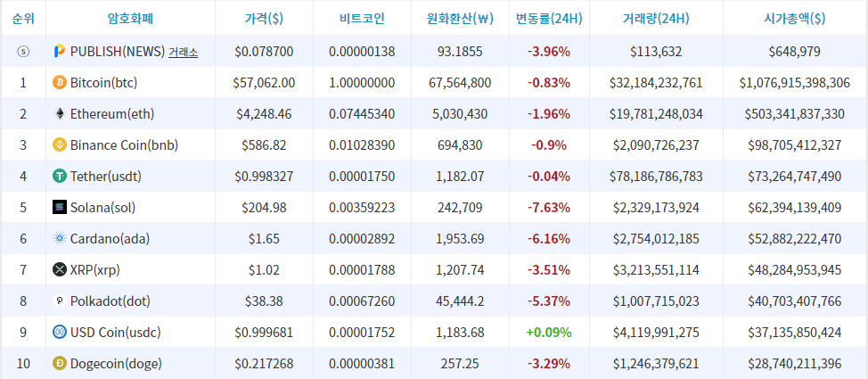Open the XRP(xrp) coin name
Screen dimensions: 868x379
(95, 270)
